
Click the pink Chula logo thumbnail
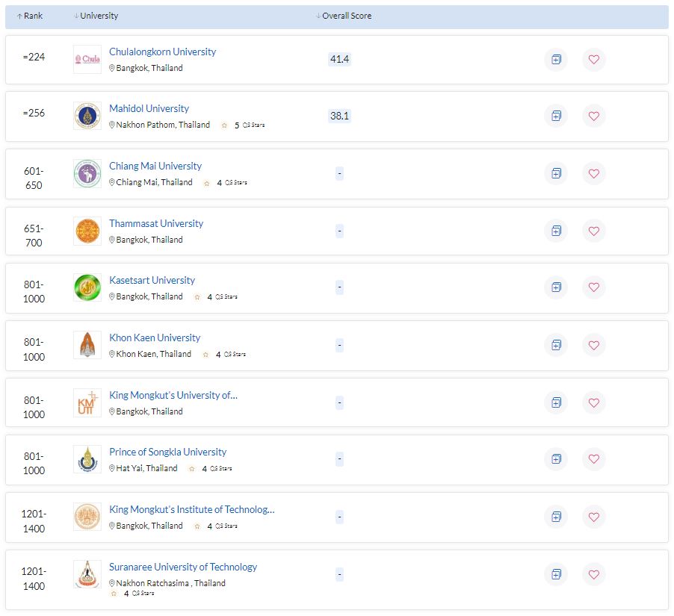87,59
